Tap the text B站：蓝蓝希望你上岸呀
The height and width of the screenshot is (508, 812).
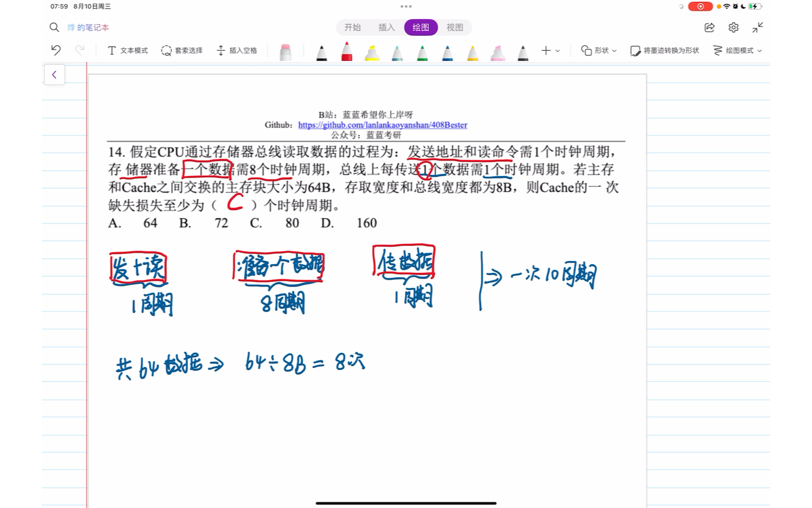tap(366, 114)
